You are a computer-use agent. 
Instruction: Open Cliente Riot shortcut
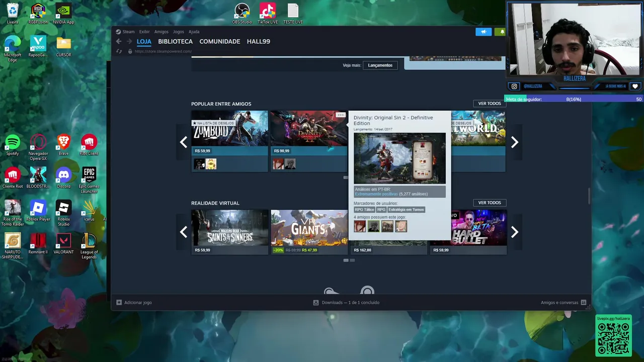point(13,178)
